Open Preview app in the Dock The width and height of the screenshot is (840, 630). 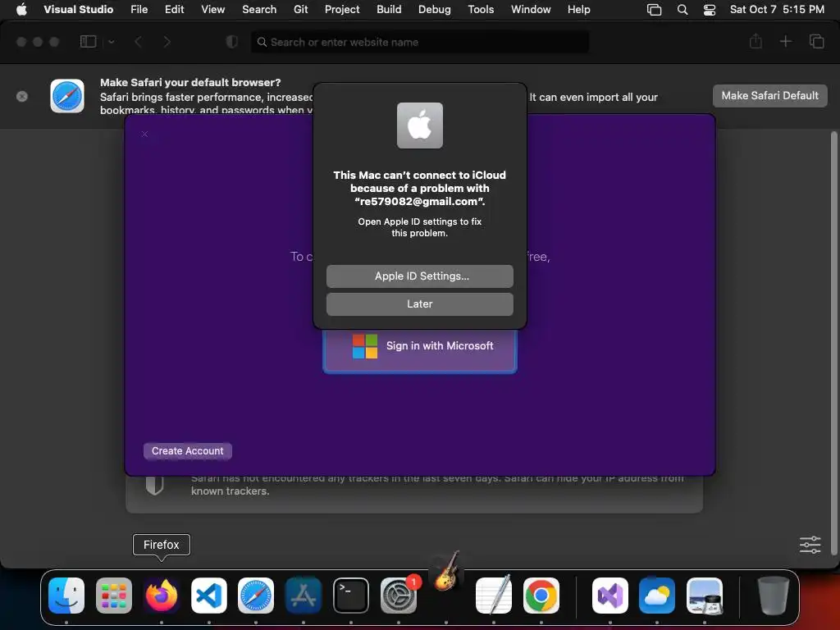click(x=705, y=596)
